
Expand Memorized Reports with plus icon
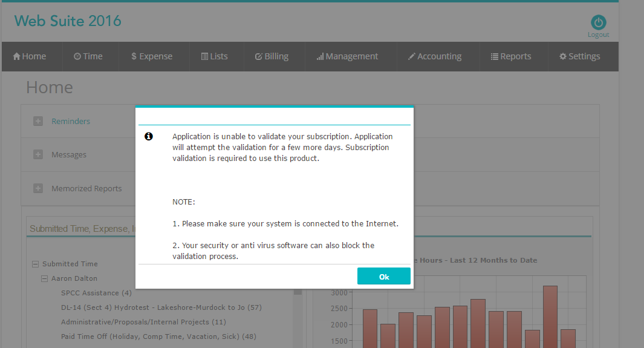point(38,188)
